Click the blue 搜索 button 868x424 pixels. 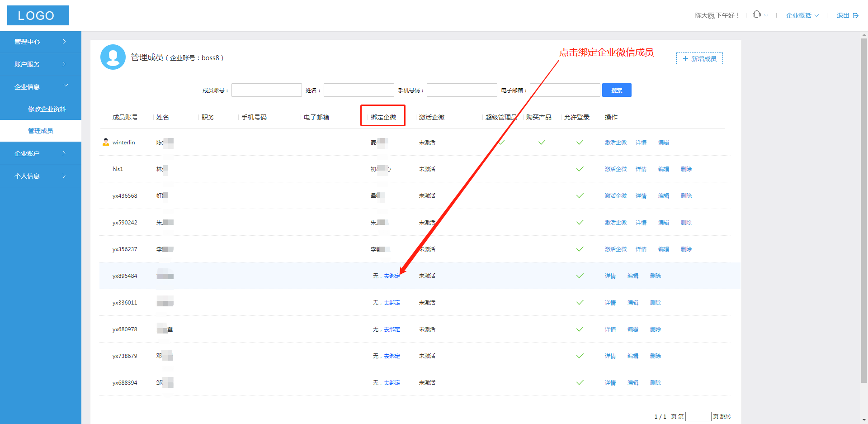tap(616, 90)
